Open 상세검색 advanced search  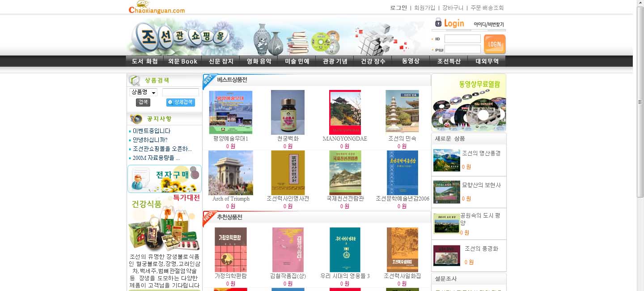pyautogui.click(x=180, y=102)
